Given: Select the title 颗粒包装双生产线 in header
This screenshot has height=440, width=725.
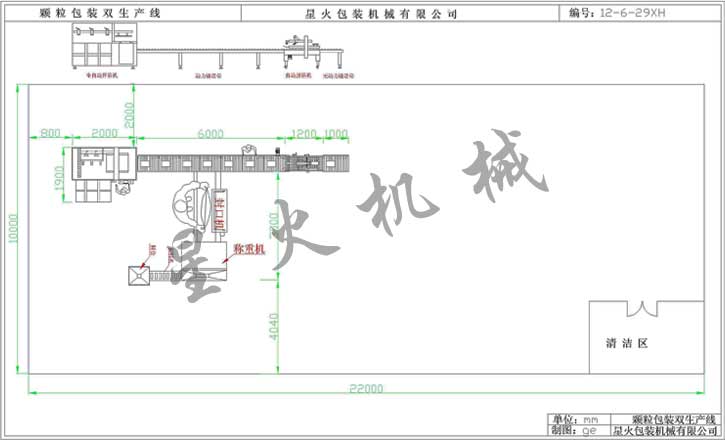Looking at the screenshot, I should point(119,13).
